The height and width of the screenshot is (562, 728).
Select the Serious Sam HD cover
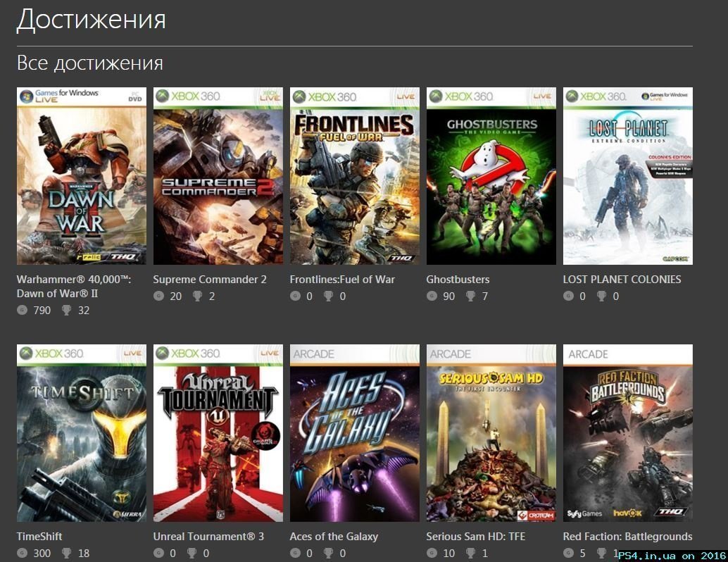(491, 433)
